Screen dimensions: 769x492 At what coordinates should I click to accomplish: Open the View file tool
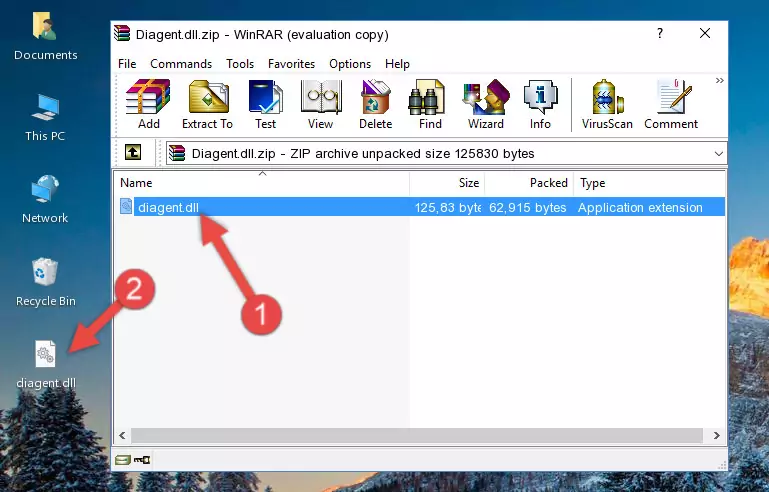pyautogui.click(x=321, y=104)
